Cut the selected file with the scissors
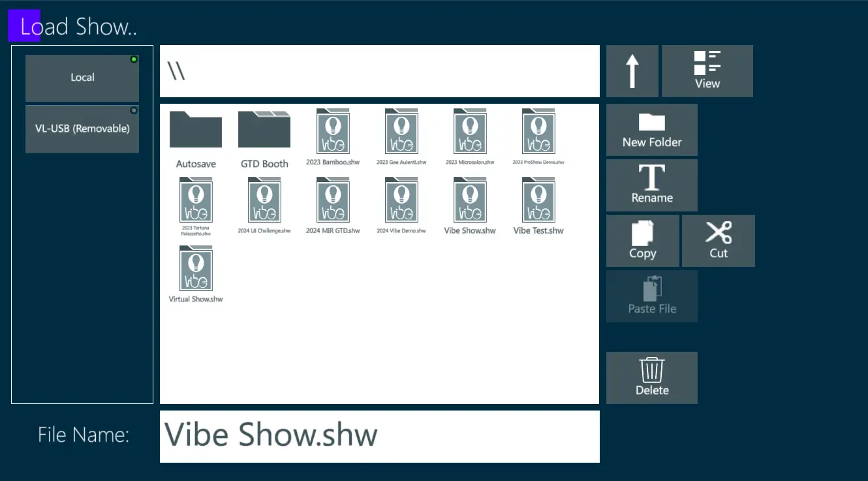This screenshot has height=481, width=868. click(719, 241)
